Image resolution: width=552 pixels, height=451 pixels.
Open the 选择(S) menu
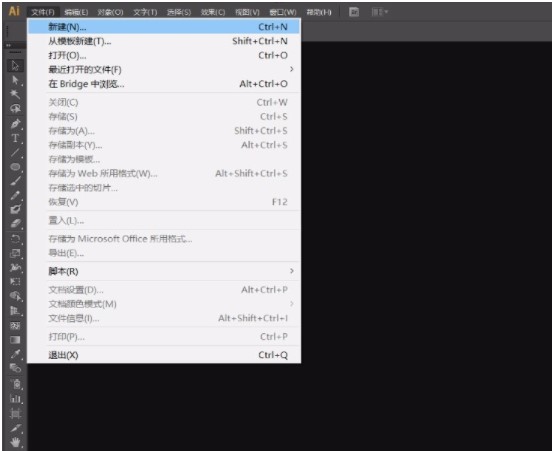pos(179,12)
